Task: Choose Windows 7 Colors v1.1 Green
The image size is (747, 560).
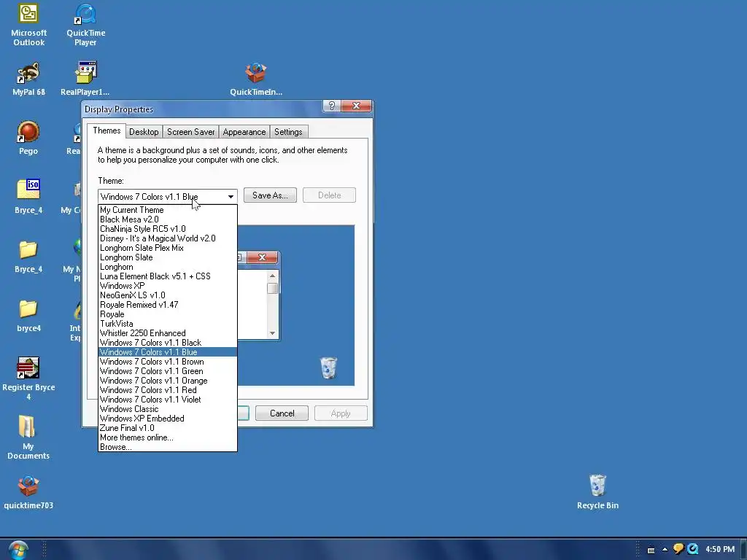Action: [168, 371]
